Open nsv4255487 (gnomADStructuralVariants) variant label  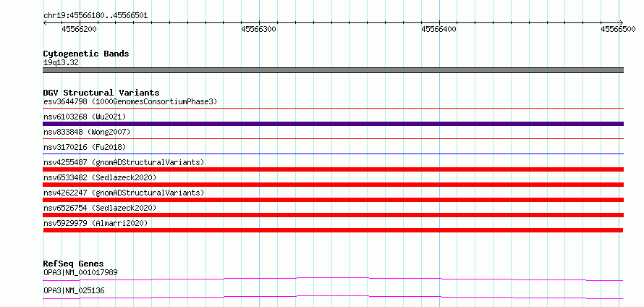[124, 162]
